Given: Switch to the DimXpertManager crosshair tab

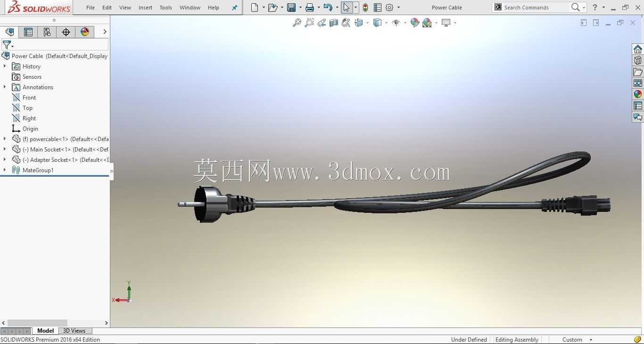Looking at the screenshot, I should pos(66,32).
